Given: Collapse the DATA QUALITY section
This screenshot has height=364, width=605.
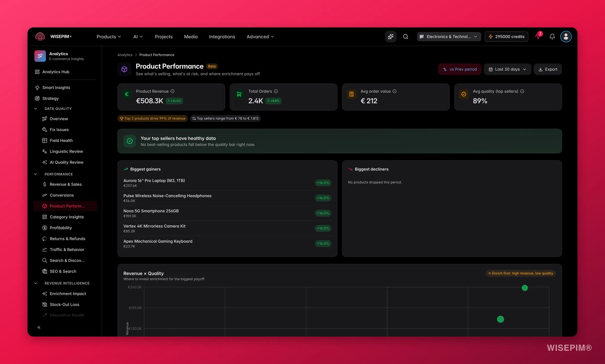Looking at the screenshot, I should click(36, 109).
